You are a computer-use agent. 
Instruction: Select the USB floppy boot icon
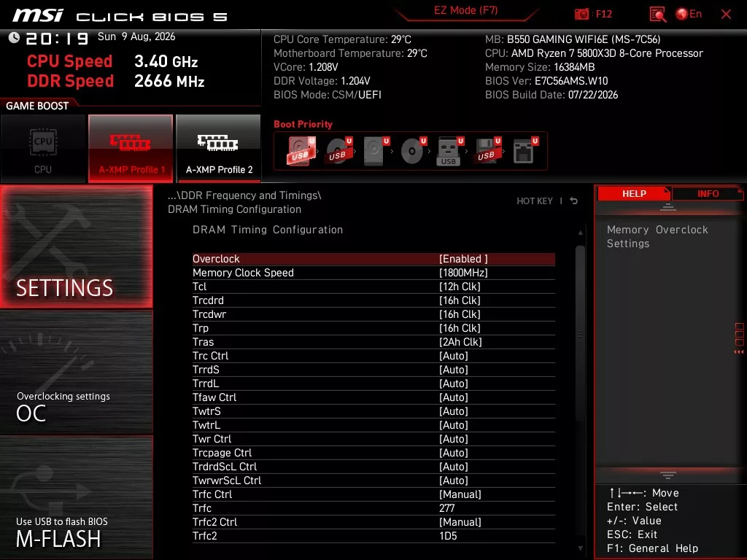pos(487,151)
